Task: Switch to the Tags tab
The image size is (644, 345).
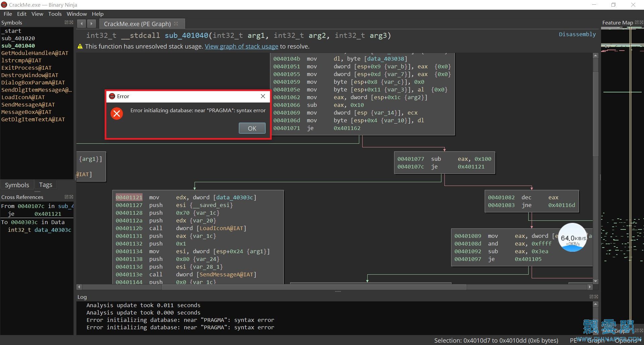Action: (46, 185)
